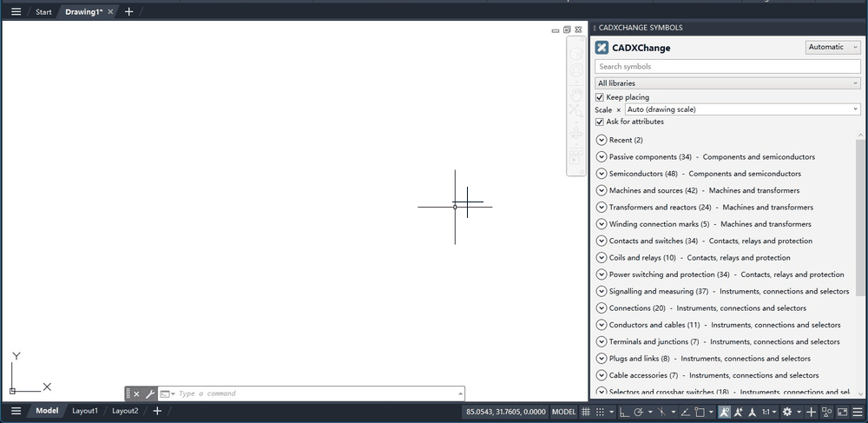Image resolution: width=868 pixels, height=423 pixels.
Task: Open the Automatic mode dropdown
Action: click(832, 47)
